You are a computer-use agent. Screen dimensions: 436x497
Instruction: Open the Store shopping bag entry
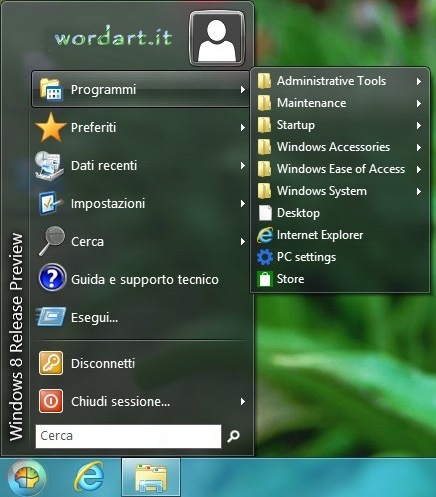pos(339,279)
